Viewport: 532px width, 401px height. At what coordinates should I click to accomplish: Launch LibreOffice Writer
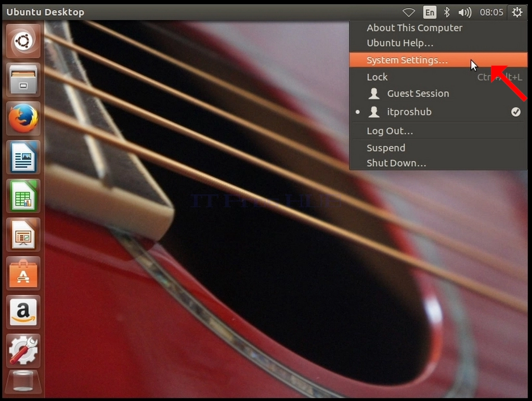(23, 157)
